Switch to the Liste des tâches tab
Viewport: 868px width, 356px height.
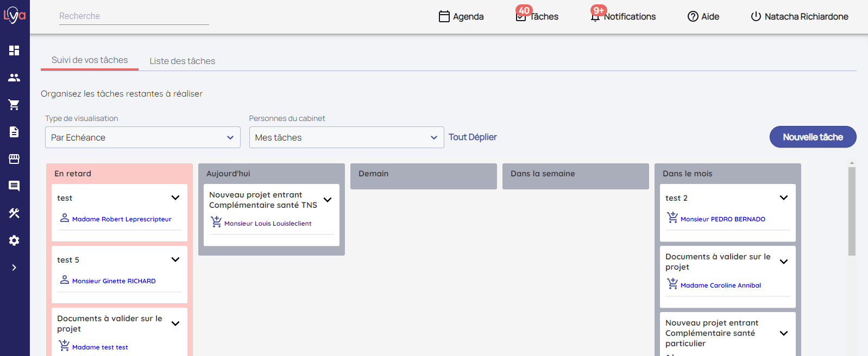coord(183,61)
